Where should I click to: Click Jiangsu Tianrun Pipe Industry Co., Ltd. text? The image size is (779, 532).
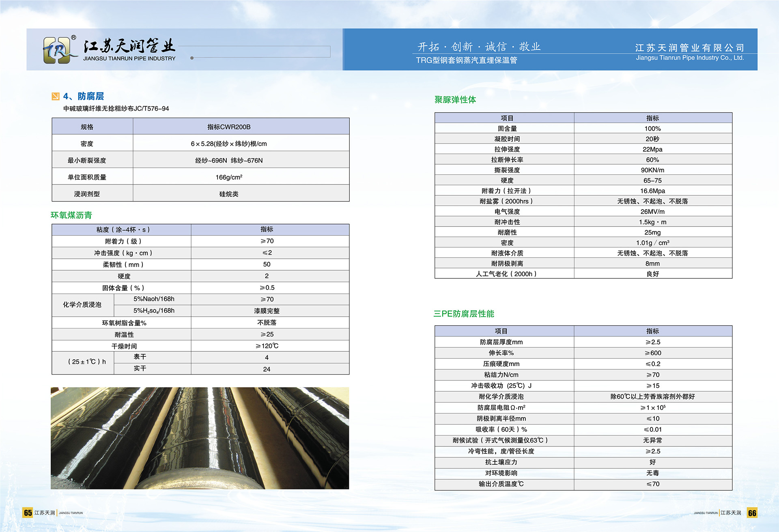coord(690,58)
